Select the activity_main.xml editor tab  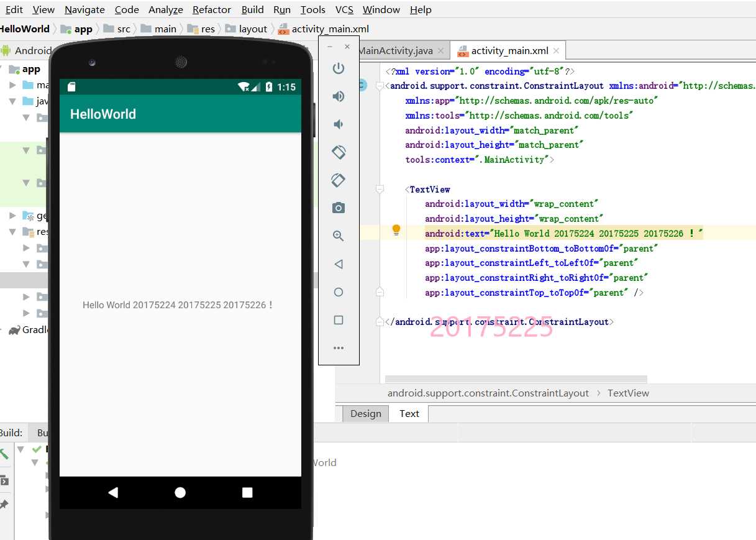pos(509,51)
